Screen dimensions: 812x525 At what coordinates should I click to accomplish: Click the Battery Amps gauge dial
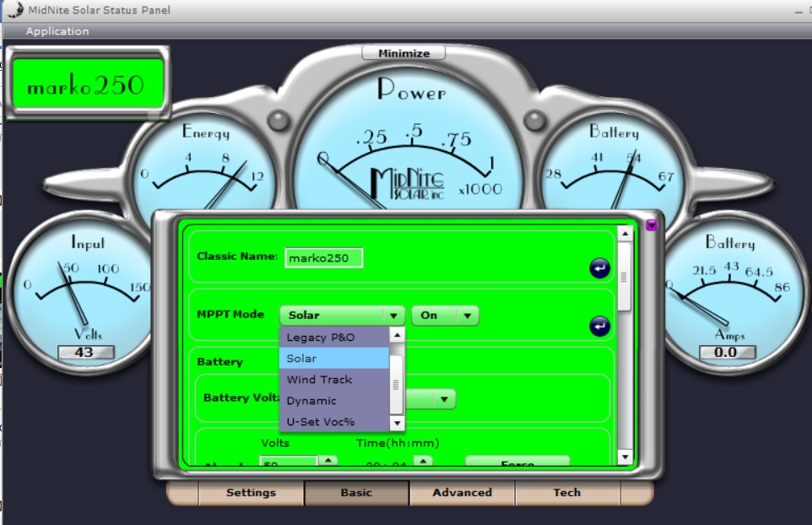pos(728,291)
